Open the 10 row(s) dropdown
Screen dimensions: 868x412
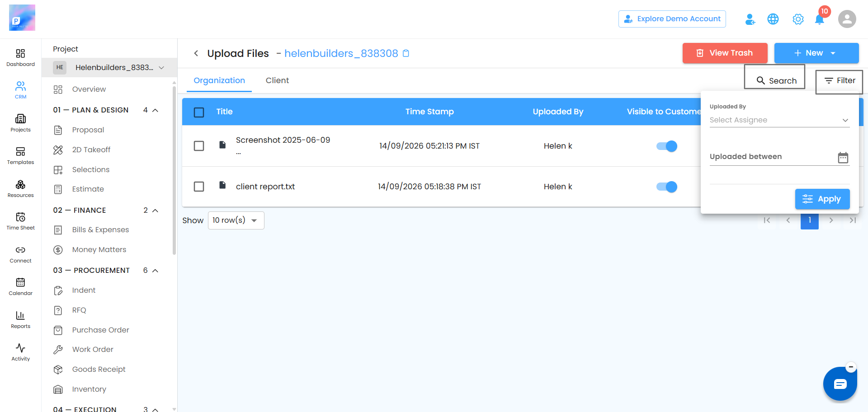pyautogui.click(x=236, y=220)
